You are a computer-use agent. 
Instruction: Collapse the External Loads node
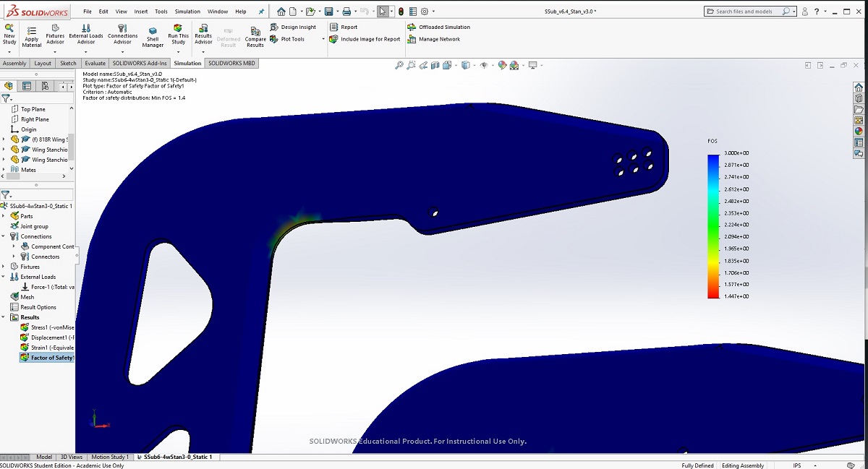(4, 277)
